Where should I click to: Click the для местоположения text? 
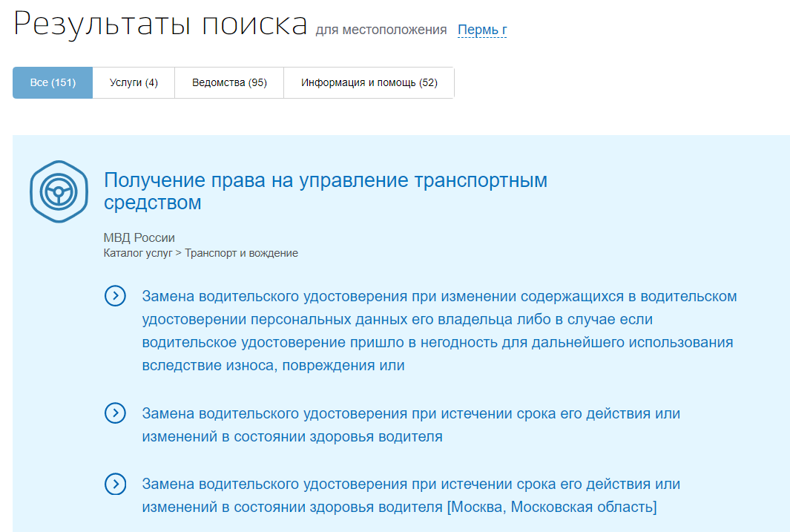click(x=381, y=30)
